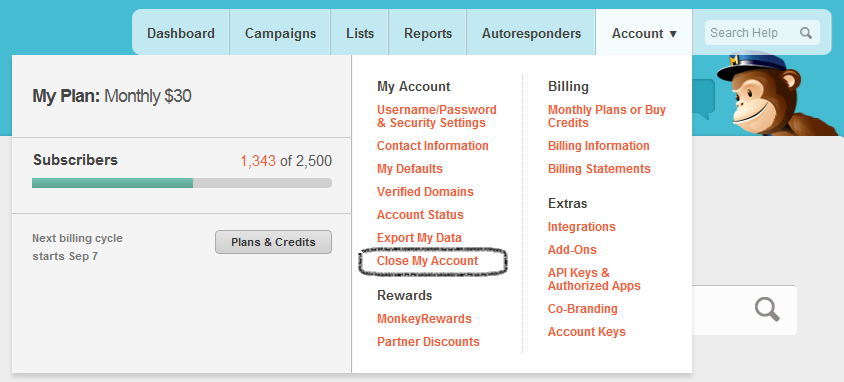Click the Search Help magnifier icon
Image resolution: width=844 pixels, height=382 pixels.
(x=805, y=33)
